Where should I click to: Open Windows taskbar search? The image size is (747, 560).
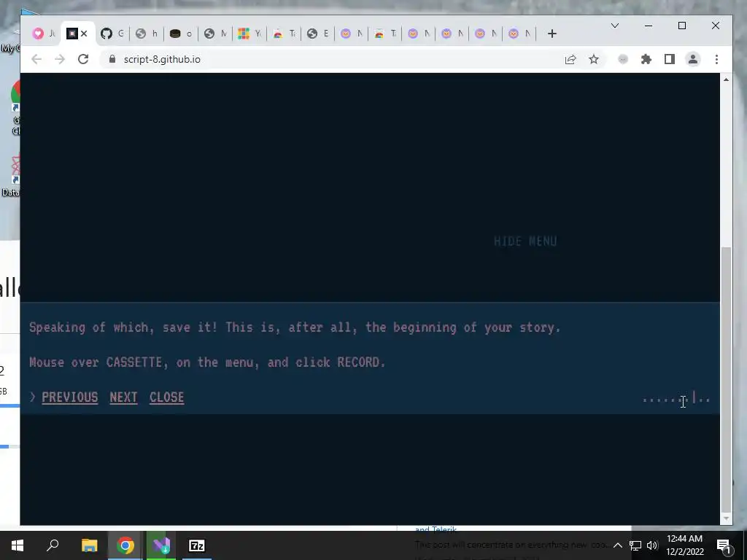[53, 545]
